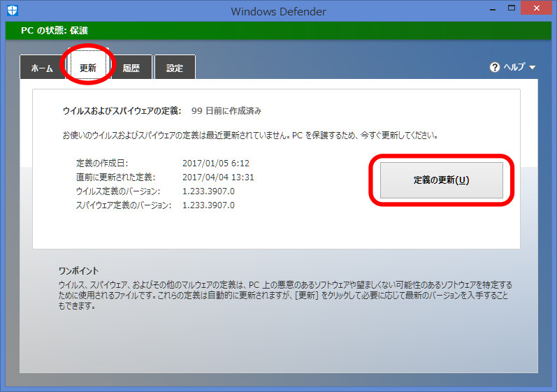Click the spyware definition version value
The image size is (557, 392).
208,205
